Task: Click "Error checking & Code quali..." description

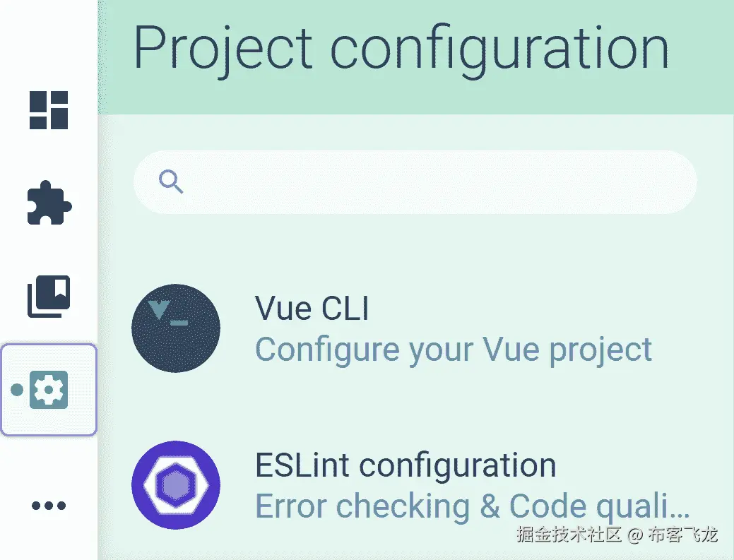Action: pyautogui.click(x=473, y=506)
